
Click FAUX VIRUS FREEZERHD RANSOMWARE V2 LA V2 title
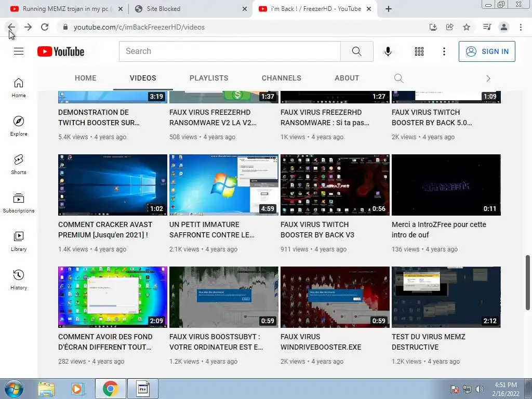pyautogui.click(x=212, y=117)
